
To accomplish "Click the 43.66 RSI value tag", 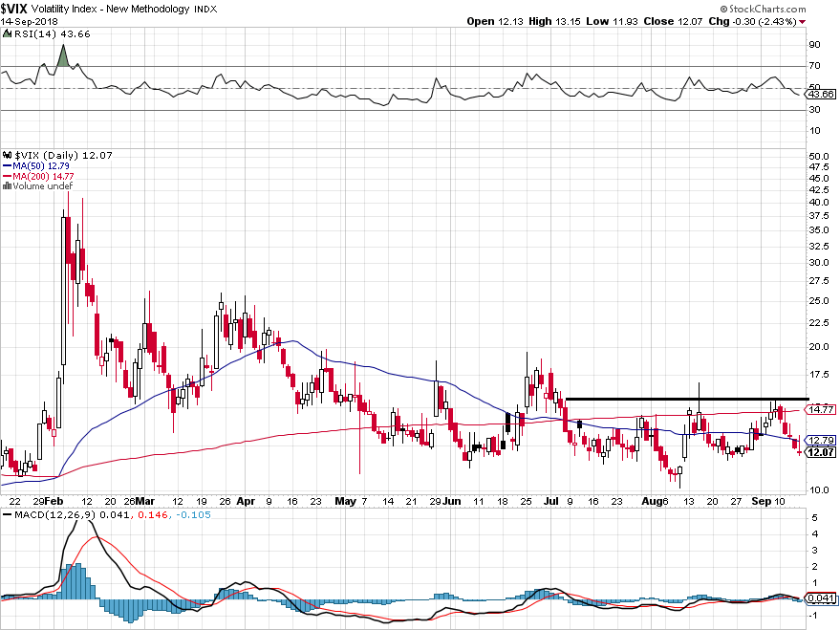I will (x=821, y=94).
